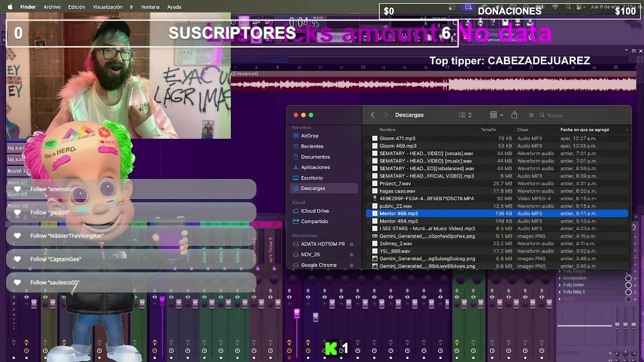Open the Finder list view switcher dropdown

[465, 115]
